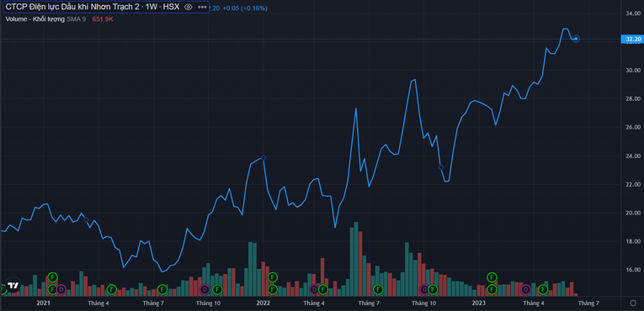Click the 24.00 price axis label
Screen dimensions: 644x311
633,155
